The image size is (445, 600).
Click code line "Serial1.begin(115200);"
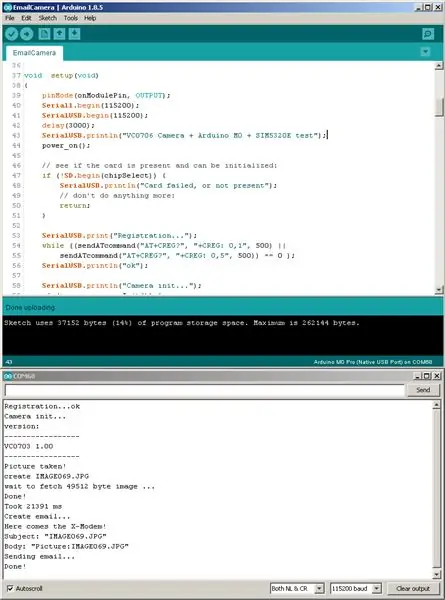(x=90, y=105)
